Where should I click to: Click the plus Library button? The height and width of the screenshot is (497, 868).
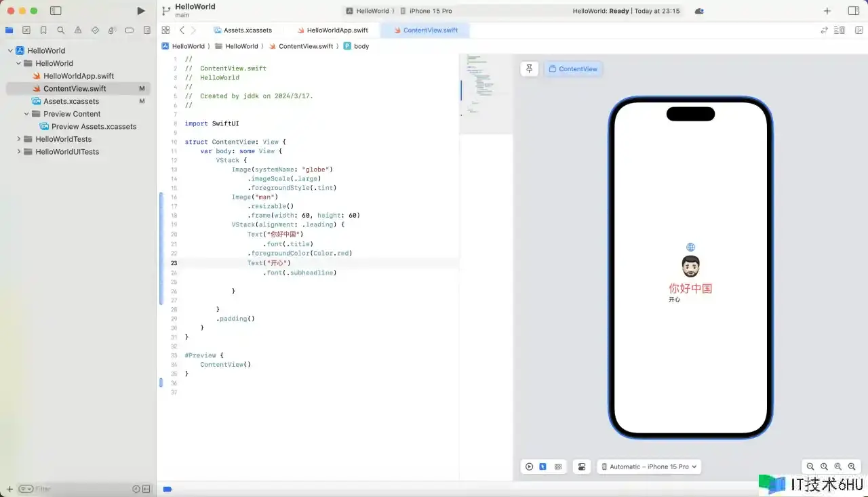pos(827,11)
